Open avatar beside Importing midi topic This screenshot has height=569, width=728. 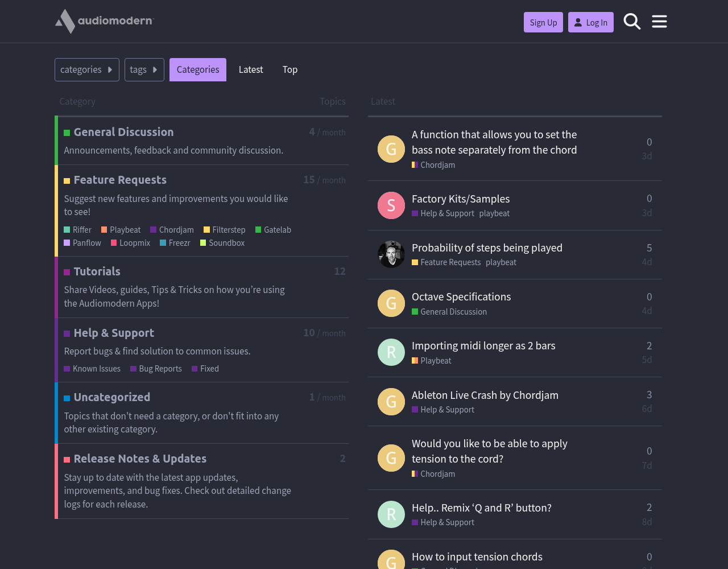coord(391,352)
